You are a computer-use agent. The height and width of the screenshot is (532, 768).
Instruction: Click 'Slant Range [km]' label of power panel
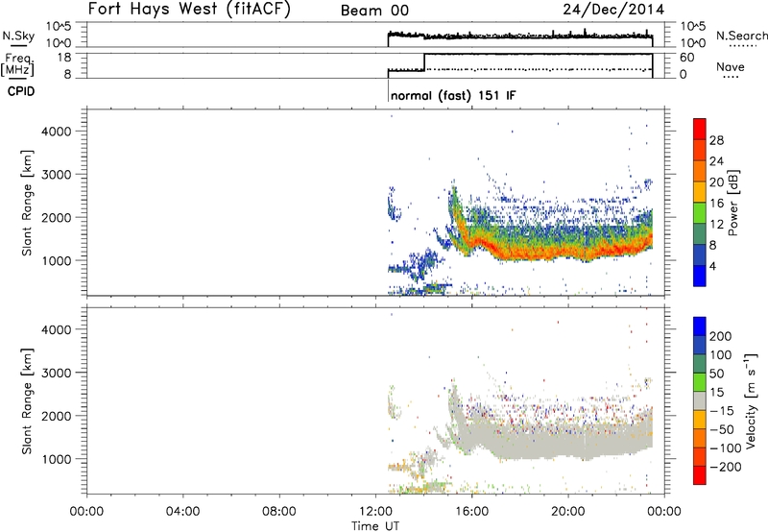point(27,203)
